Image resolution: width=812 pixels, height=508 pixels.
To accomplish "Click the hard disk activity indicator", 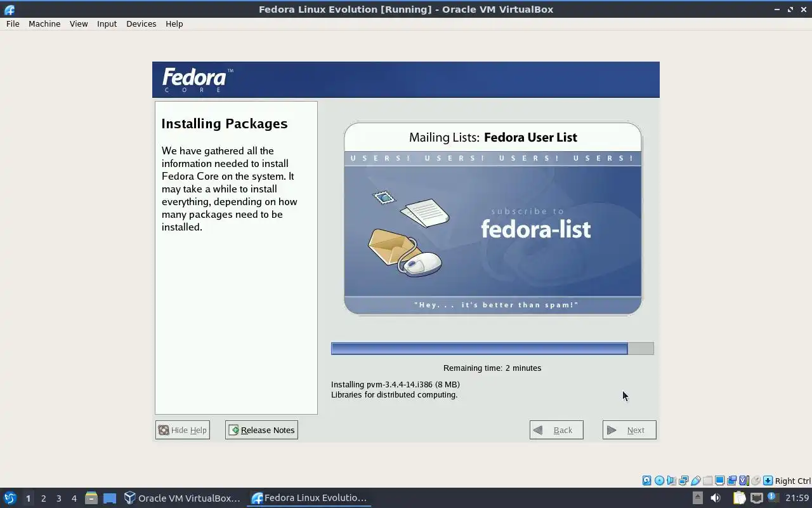I will (646, 481).
